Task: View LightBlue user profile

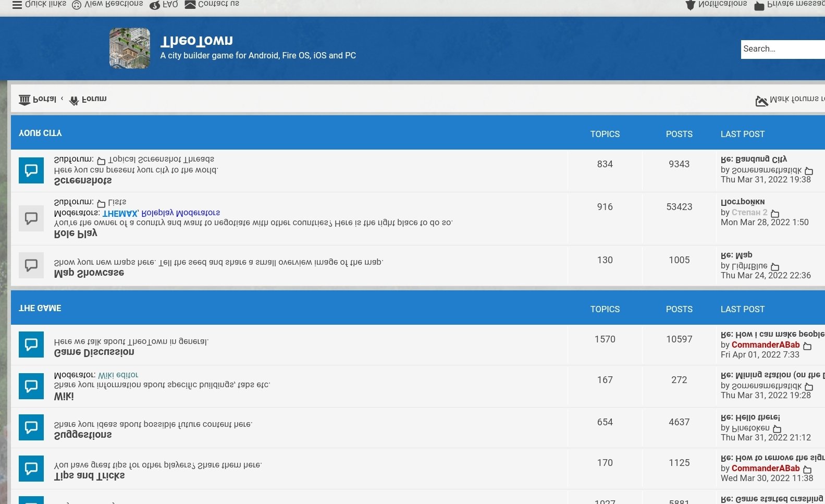Action: (749, 266)
